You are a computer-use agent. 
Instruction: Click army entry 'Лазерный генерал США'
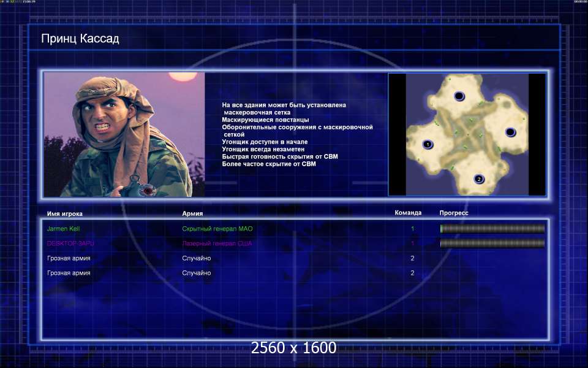(217, 243)
